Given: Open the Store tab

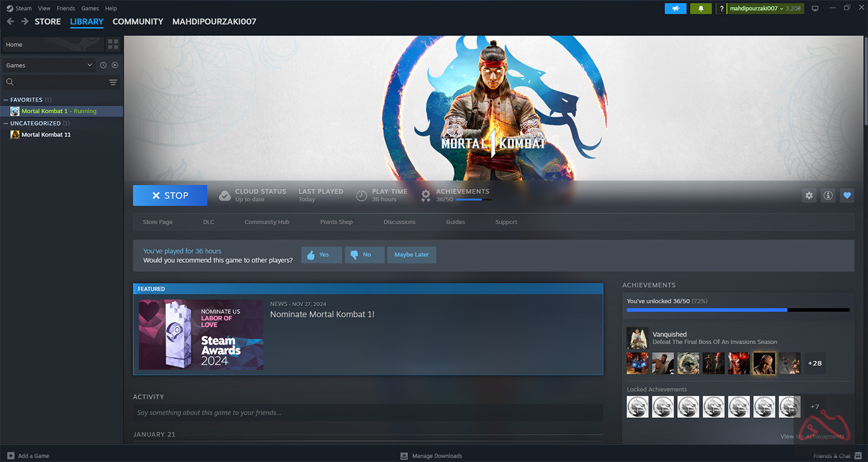Looking at the screenshot, I should click(48, 22).
